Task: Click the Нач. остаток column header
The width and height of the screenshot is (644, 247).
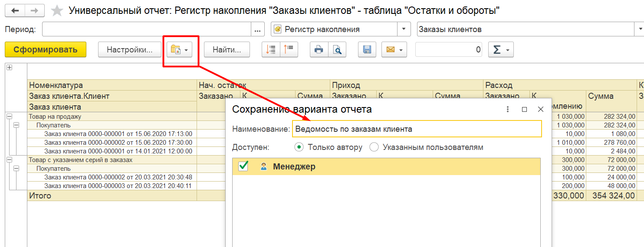Action: pos(263,85)
